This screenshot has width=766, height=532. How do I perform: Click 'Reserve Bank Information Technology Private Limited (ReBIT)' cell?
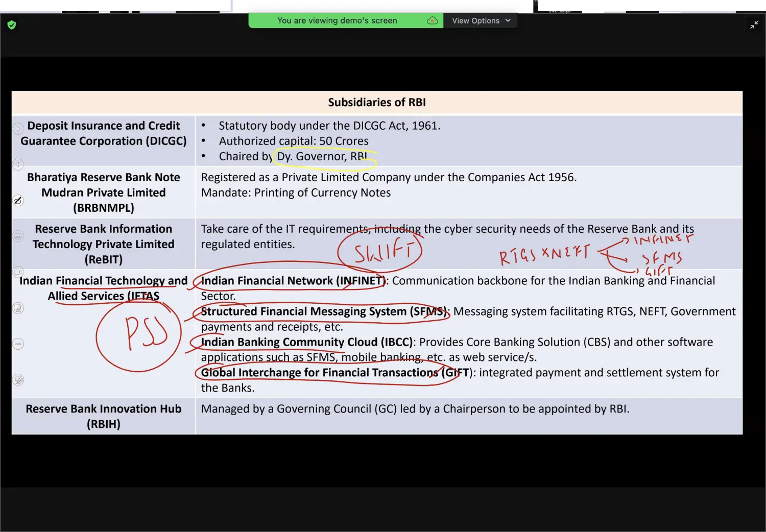(104, 244)
